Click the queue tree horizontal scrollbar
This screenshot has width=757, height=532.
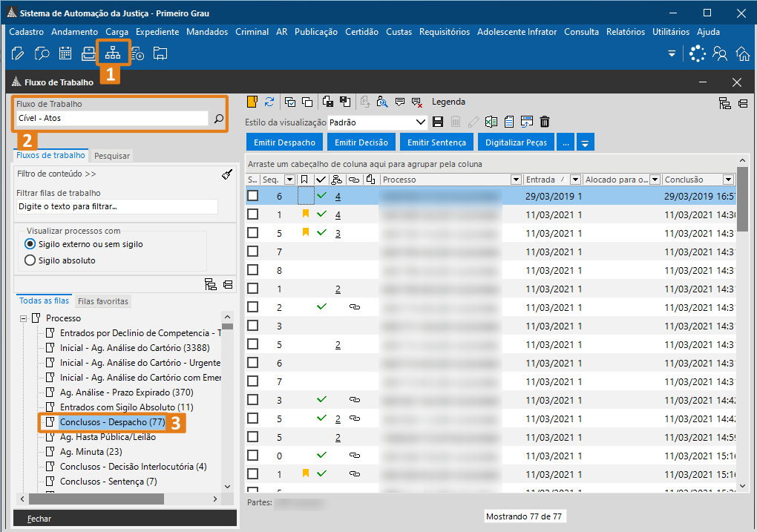[x=96, y=499]
